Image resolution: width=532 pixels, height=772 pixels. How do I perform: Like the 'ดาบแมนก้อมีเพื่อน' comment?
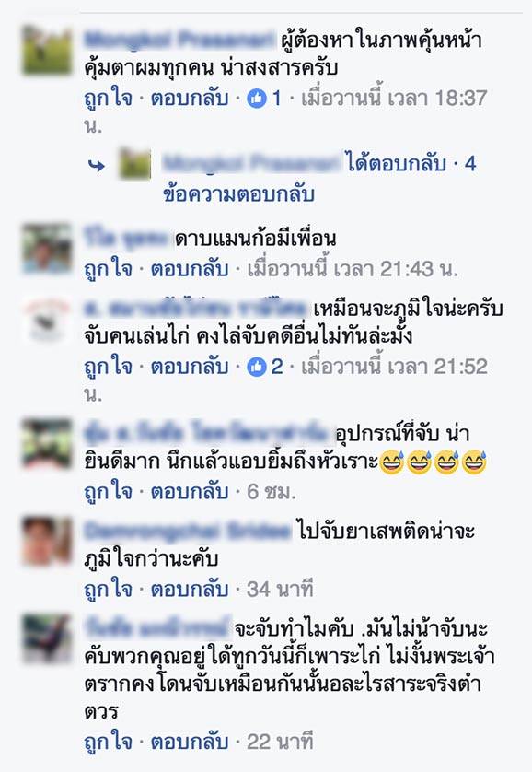click(109, 270)
